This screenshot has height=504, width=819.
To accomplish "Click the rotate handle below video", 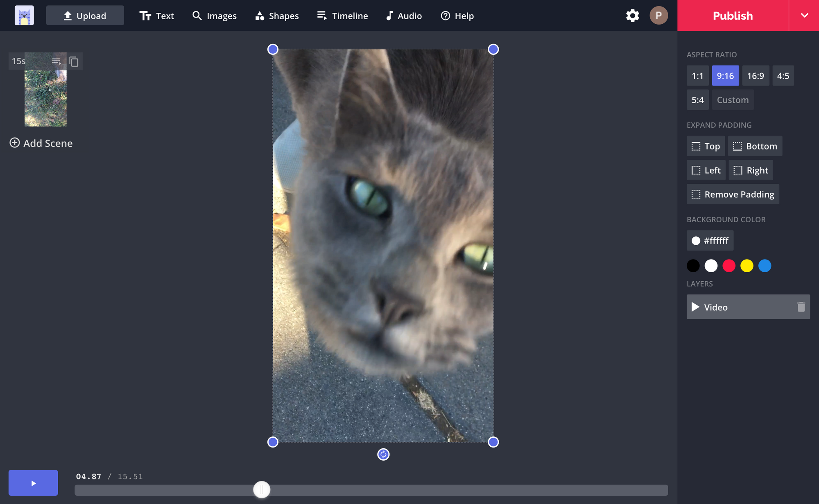I will point(383,454).
